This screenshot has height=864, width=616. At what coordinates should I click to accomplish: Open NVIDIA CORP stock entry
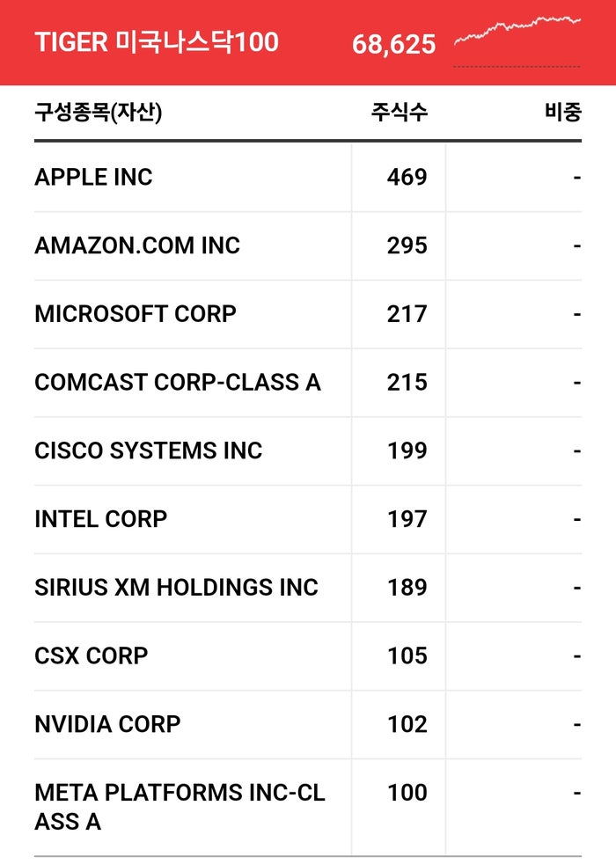107,724
